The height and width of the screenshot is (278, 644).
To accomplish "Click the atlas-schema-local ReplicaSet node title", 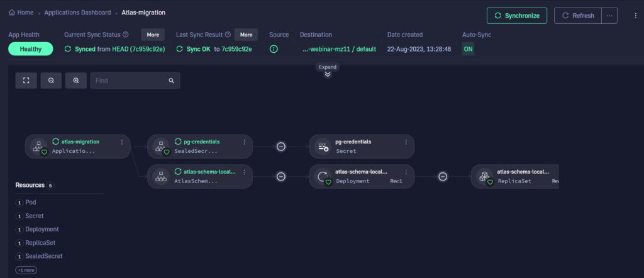I will (523, 172).
